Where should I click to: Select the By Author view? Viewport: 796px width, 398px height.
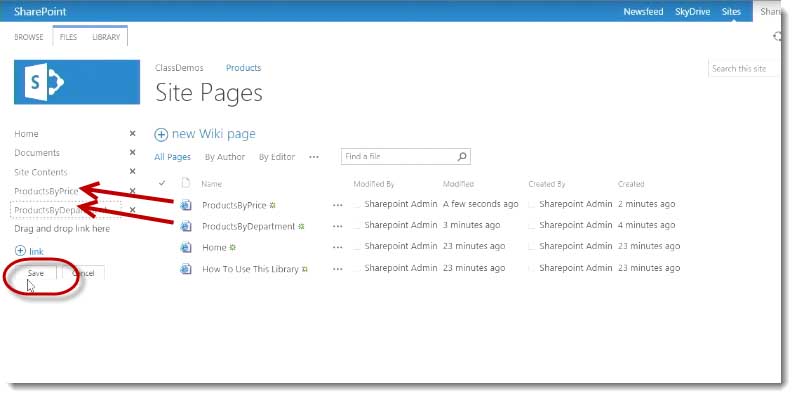225,157
